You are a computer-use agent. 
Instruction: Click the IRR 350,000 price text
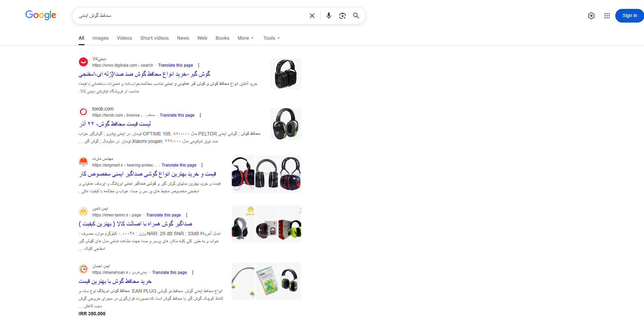92,314
